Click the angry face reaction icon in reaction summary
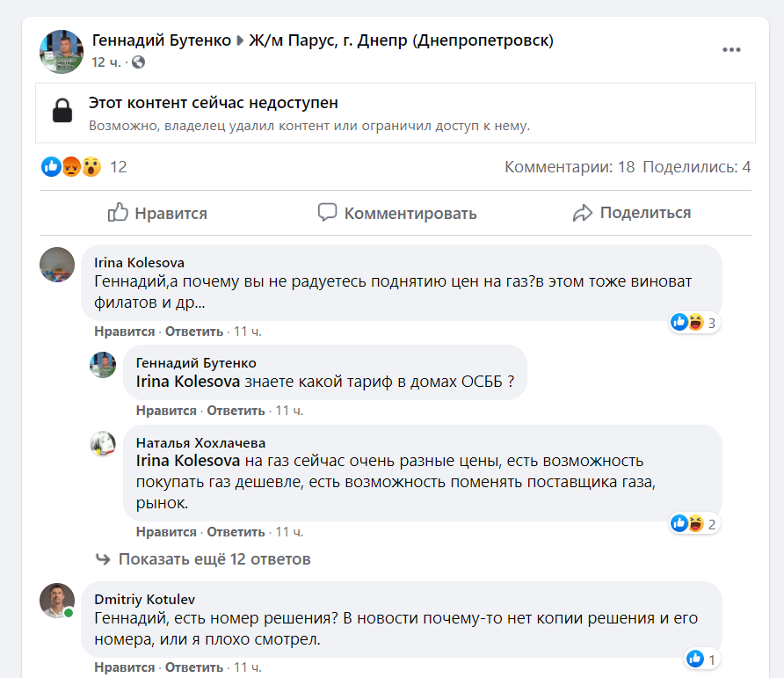 [x=70, y=166]
